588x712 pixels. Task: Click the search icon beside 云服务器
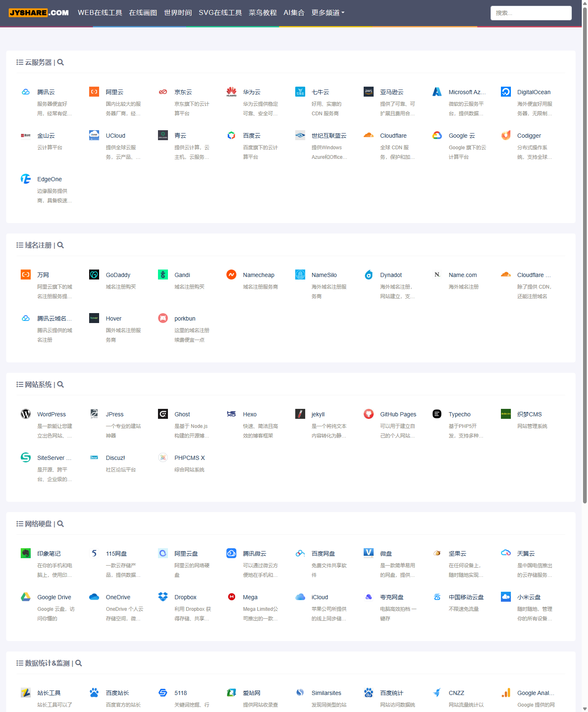click(x=61, y=62)
